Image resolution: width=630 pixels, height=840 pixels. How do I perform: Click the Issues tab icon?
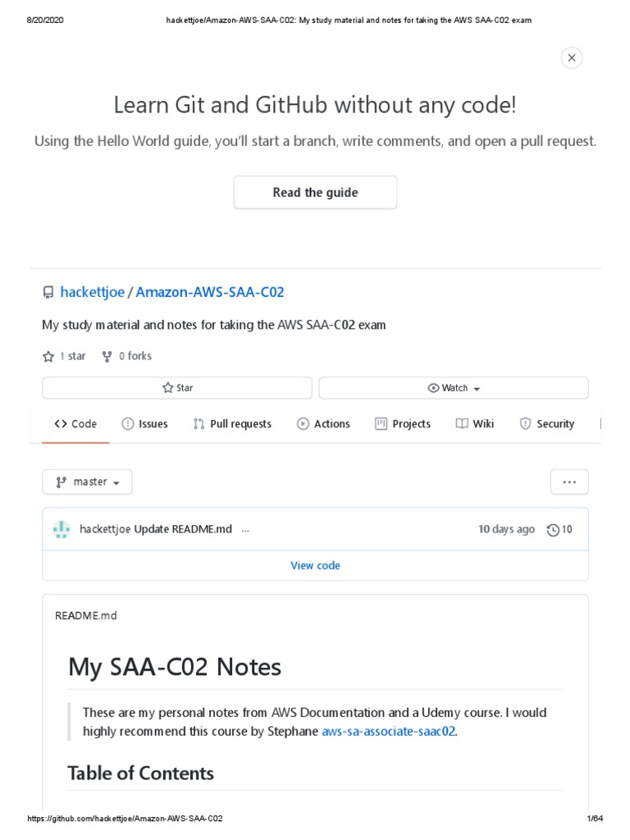[128, 424]
